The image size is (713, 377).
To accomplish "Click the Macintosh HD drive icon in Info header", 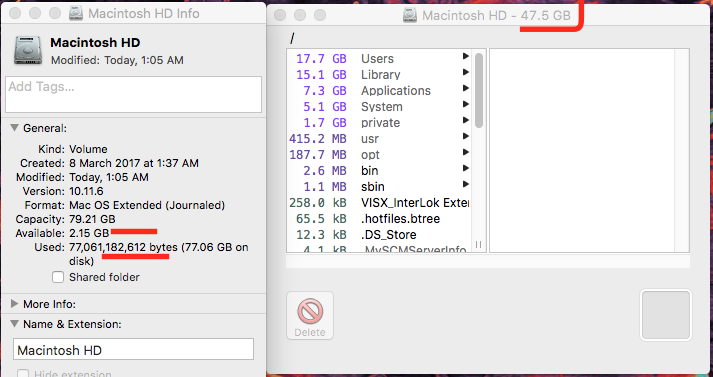I will (x=28, y=50).
